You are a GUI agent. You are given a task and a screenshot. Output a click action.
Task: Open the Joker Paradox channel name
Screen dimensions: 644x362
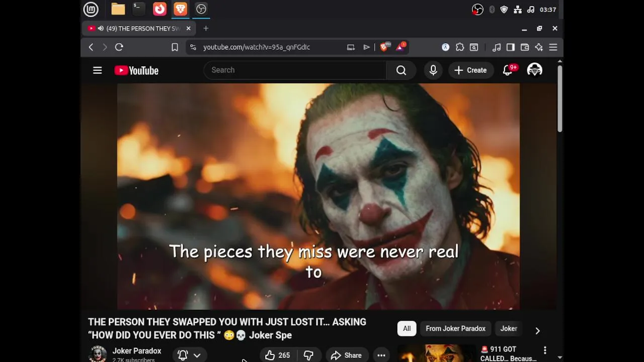pyautogui.click(x=137, y=351)
